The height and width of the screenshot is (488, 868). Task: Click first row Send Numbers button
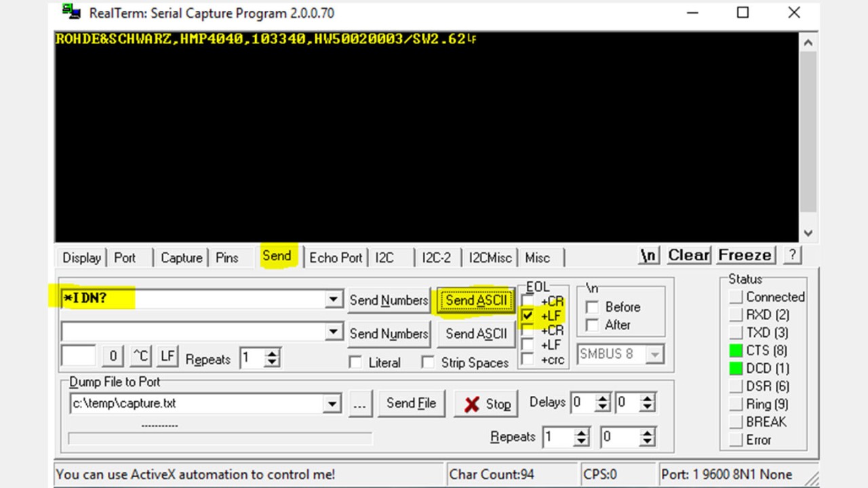389,300
